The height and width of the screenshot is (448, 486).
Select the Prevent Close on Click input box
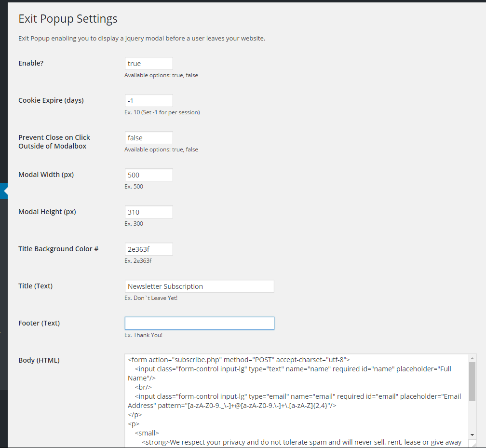148,138
